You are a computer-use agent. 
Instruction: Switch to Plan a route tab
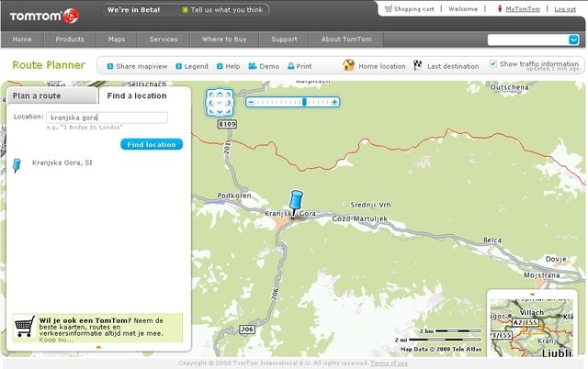click(51, 95)
